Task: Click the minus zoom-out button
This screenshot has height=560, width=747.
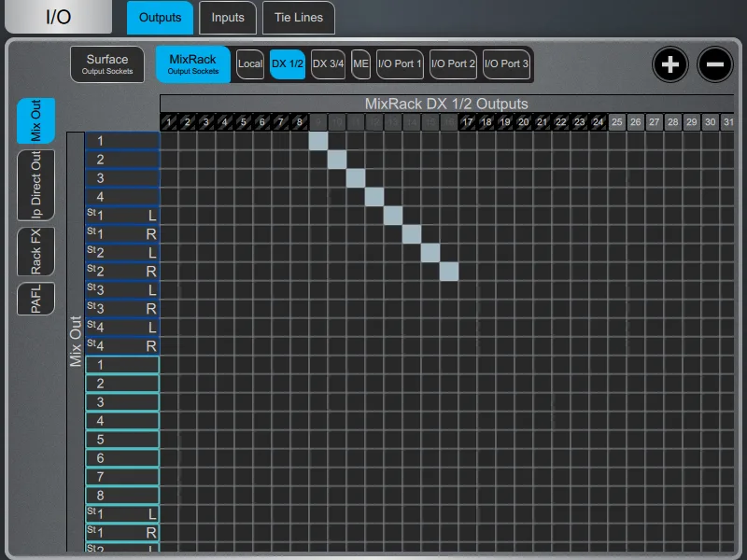Action: coord(714,64)
